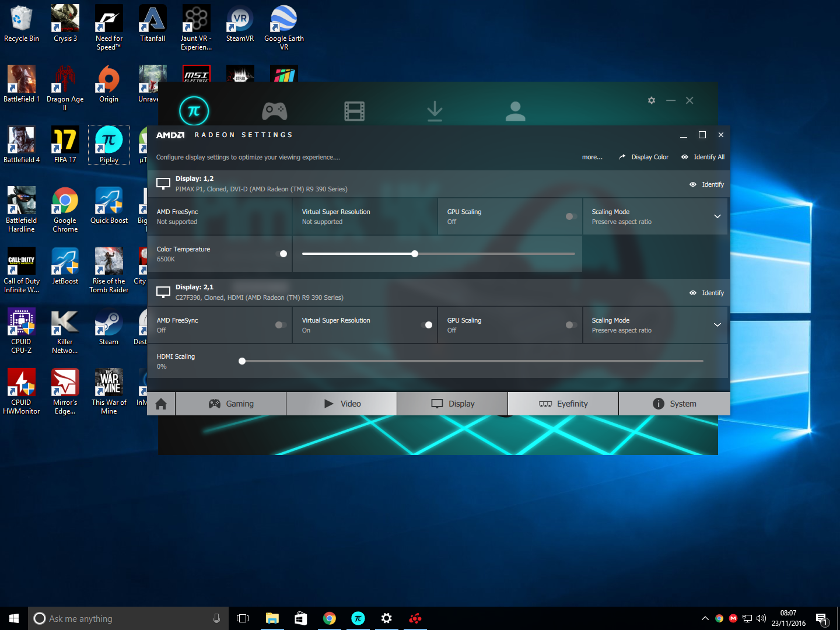Open File Explorer from the taskbar
The height and width of the screenshot is (630, 840).
pos(272,618)
